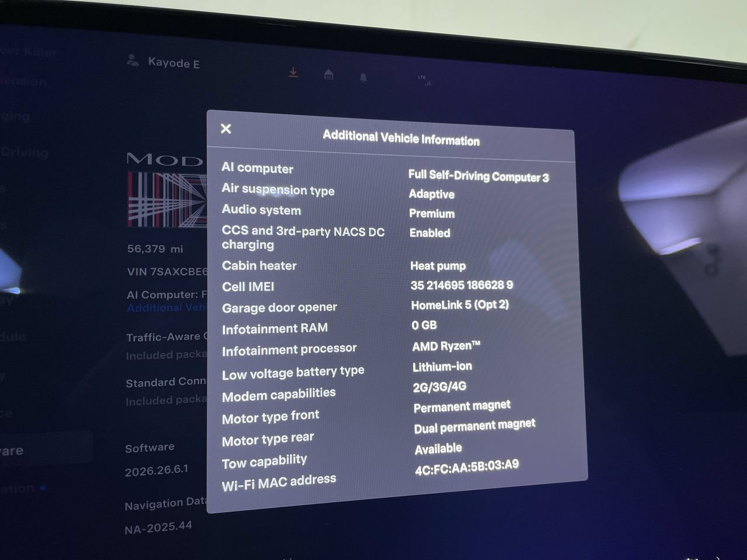This screenshot has height=560, width=747.
Task: Select the 'Adaptive' air suspension value
Action: pyautogui.click(x=431, y=194)
